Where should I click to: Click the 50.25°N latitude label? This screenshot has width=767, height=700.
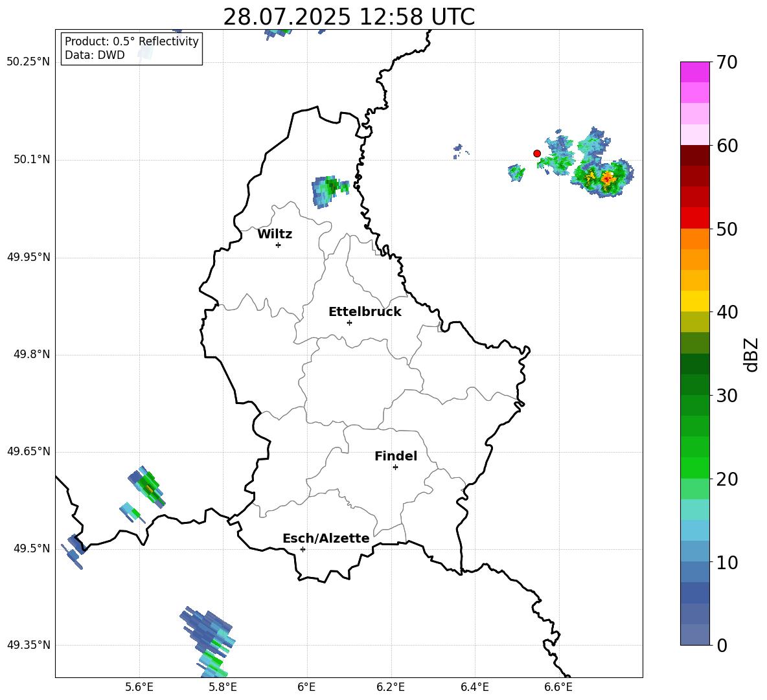pos(29,62)
